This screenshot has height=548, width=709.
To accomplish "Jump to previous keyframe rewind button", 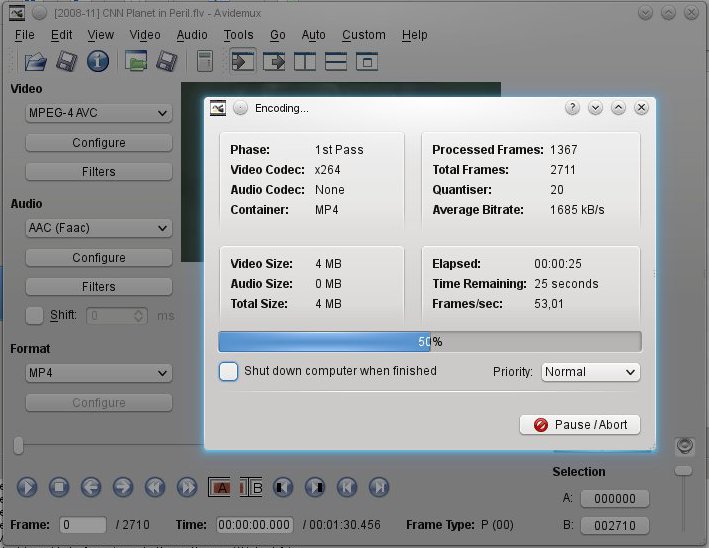I will [155, 487].
